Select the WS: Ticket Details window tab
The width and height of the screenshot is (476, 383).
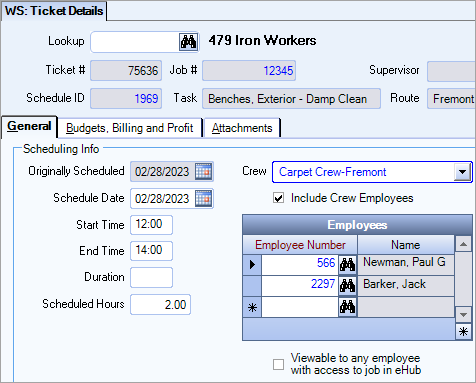(x=54, y=11)
